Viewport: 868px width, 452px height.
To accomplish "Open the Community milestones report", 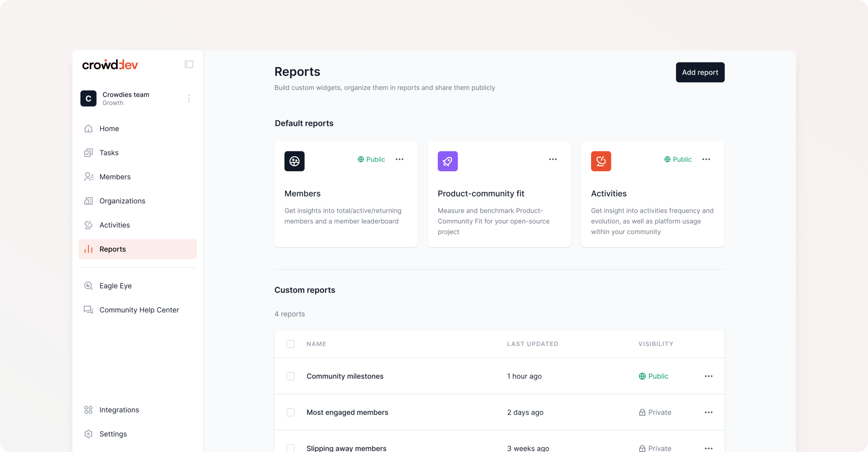I will [345, 376].
